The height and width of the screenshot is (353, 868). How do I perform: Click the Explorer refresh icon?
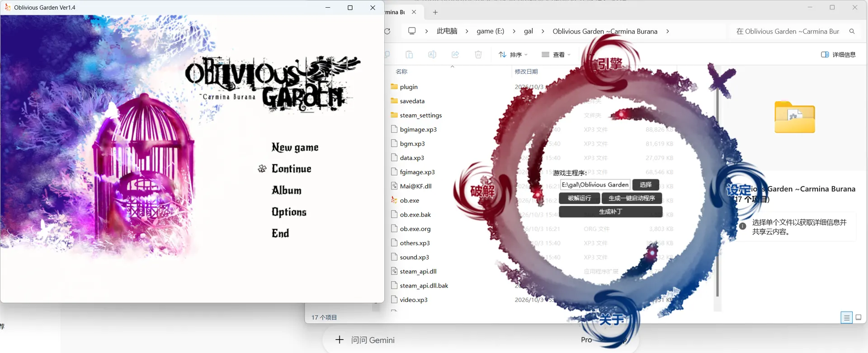click(387, 31)
